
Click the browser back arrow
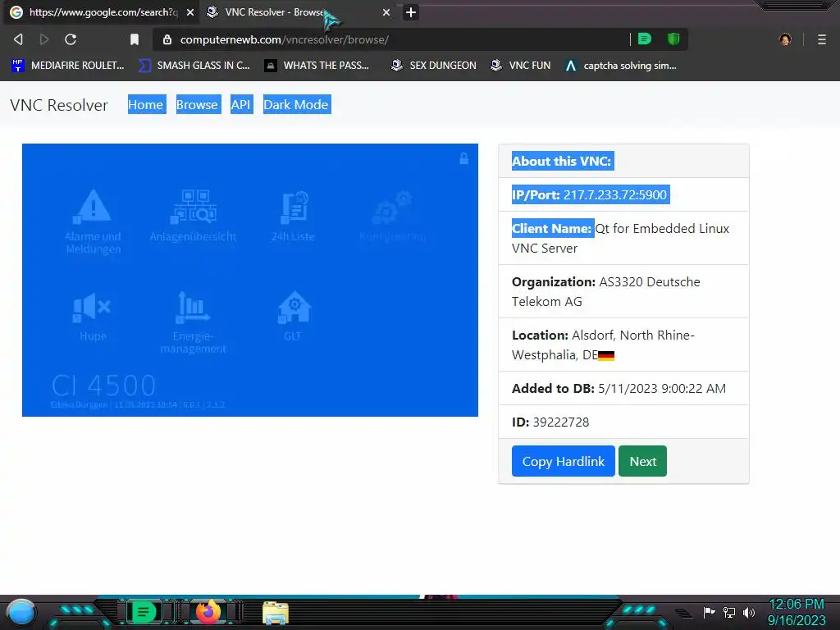click(x=18, y=39)
